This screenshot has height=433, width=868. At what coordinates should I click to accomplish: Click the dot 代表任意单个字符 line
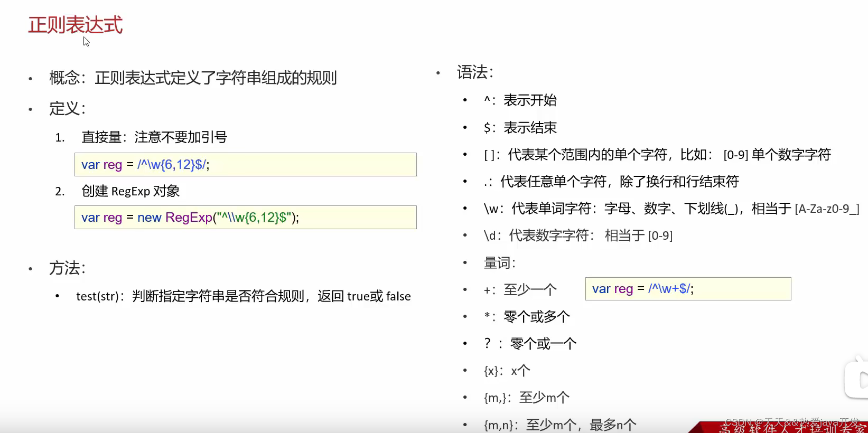tap(611, 182)
